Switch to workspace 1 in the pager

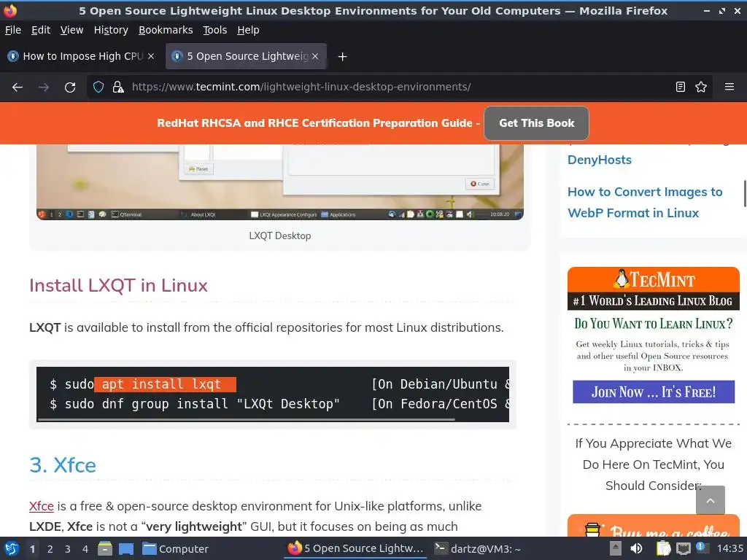coord(32,549)
